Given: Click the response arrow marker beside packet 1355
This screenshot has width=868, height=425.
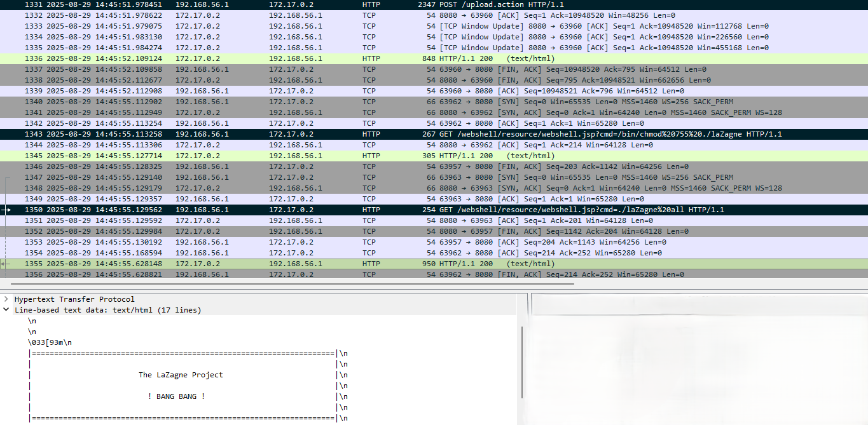Looking at the screenshot, I should point(6,264).
